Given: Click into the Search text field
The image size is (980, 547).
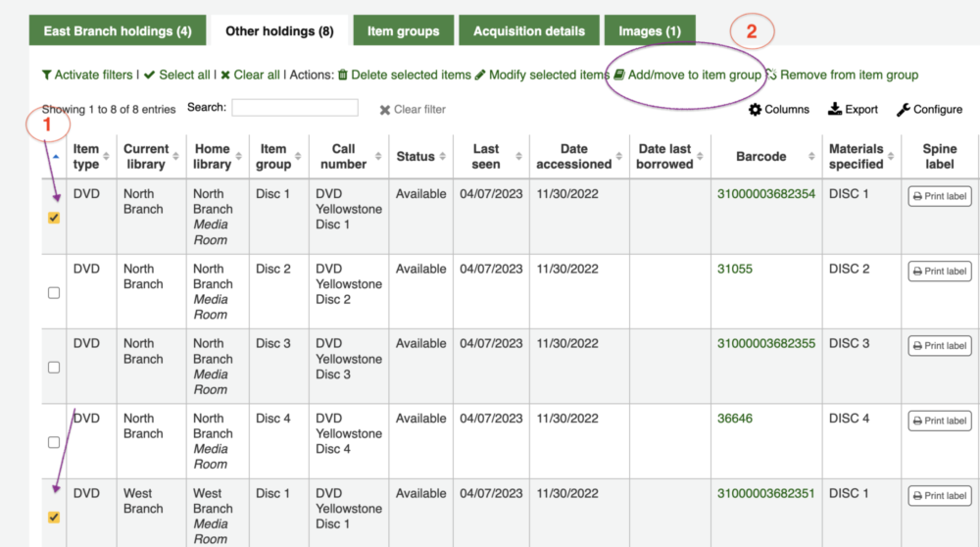Looking at the screenshot, I should pos(294,108).
